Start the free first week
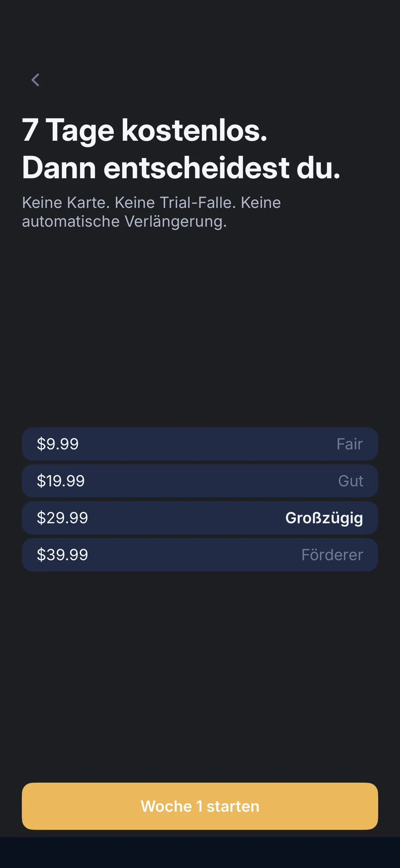Viewport: 400px width, 868px height. (200, 806)
